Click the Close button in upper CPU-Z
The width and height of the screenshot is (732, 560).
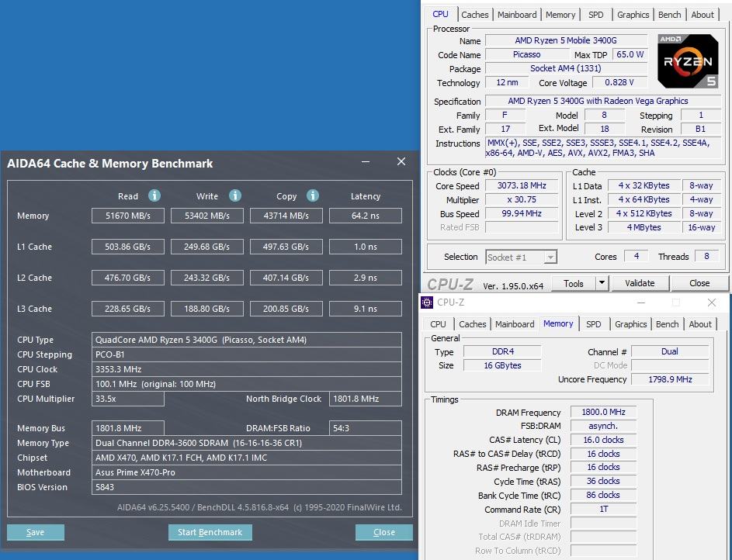click(x=699, y=283)
